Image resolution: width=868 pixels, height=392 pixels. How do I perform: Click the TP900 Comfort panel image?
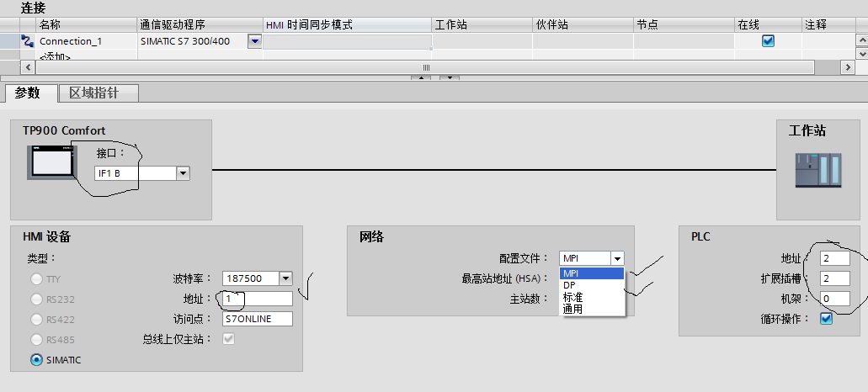pos(52,162)
